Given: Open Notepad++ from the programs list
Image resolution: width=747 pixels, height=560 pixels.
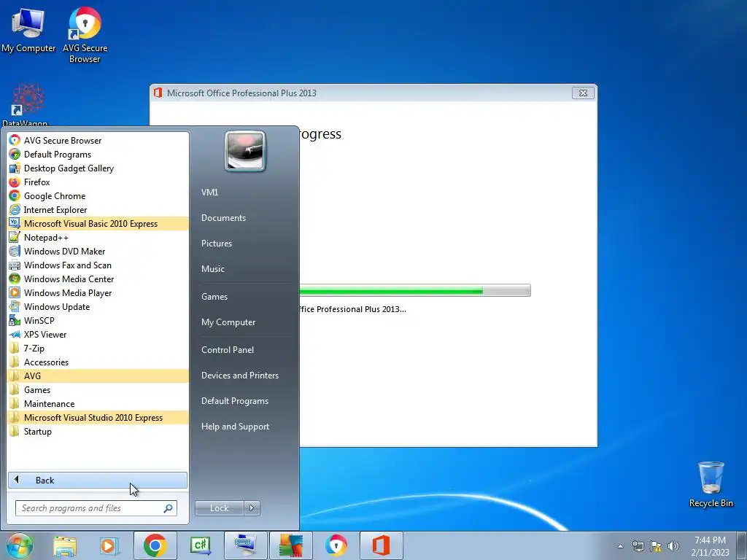Looking at the screenshot, I should [98, 237].
